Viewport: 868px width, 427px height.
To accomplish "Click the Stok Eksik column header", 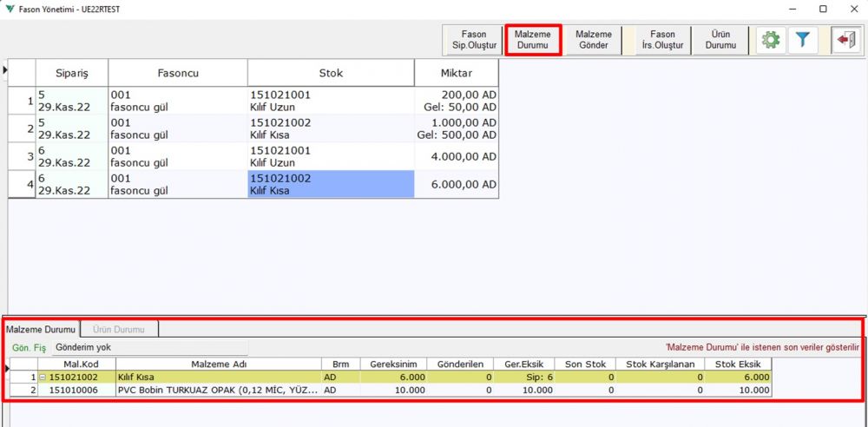I will coord(736,365).
